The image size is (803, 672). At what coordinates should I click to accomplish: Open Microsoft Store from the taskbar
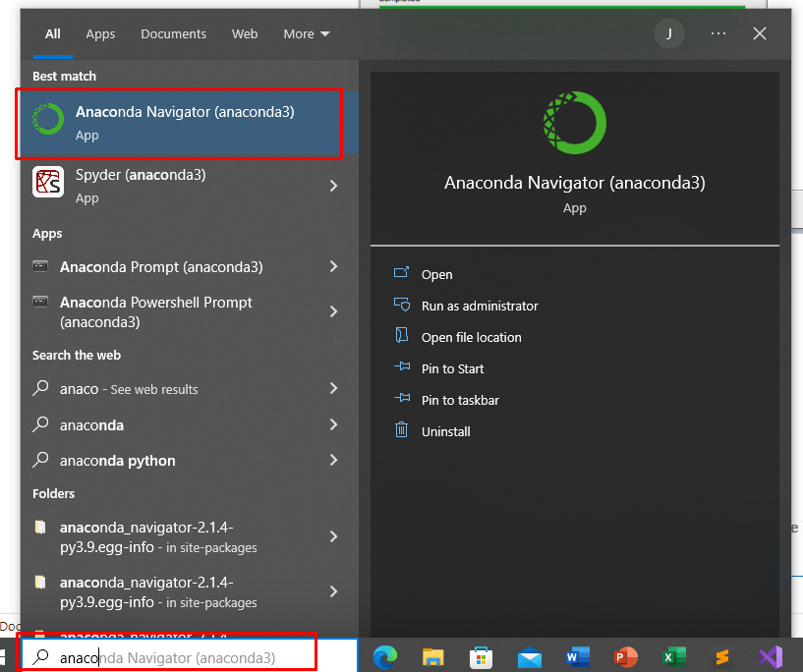point(481,657)
